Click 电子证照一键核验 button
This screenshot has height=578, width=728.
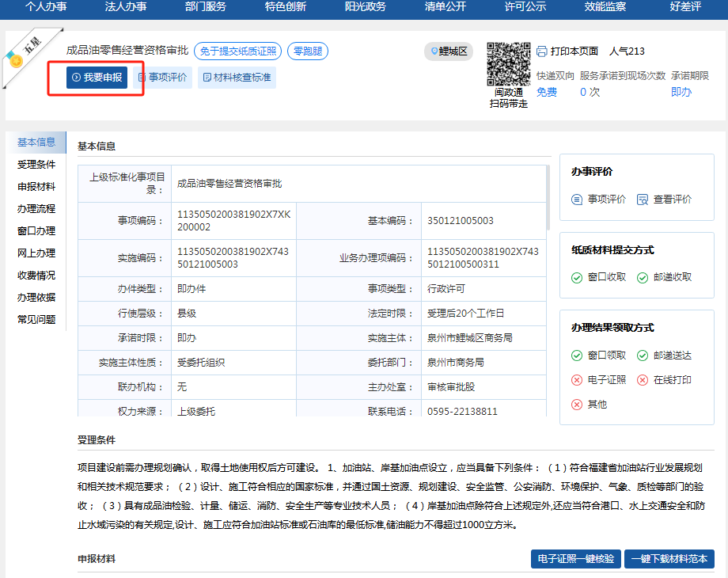point(575,559)
